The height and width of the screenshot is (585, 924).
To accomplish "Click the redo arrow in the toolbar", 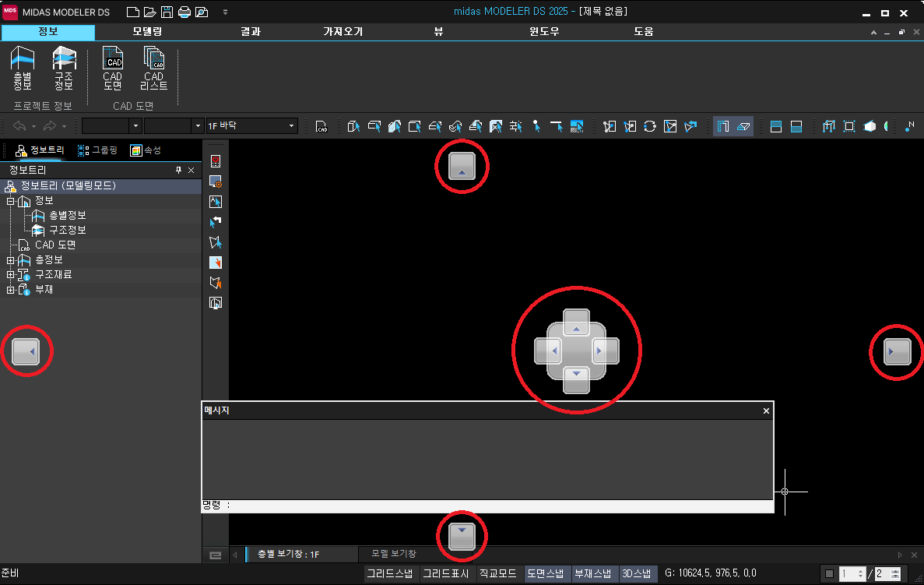I will point(50,126).
